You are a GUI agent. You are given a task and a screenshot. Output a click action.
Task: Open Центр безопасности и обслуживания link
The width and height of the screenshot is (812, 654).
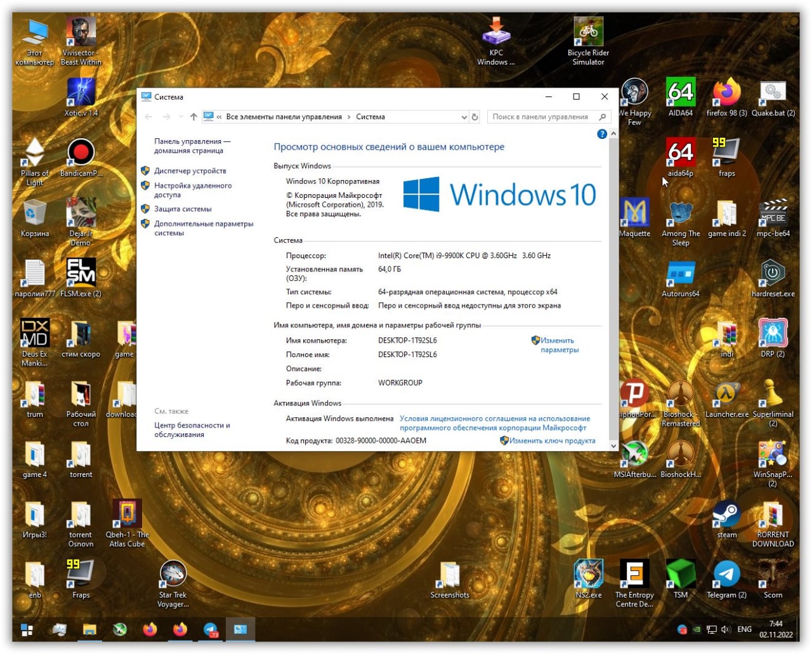tap(192, 430)
